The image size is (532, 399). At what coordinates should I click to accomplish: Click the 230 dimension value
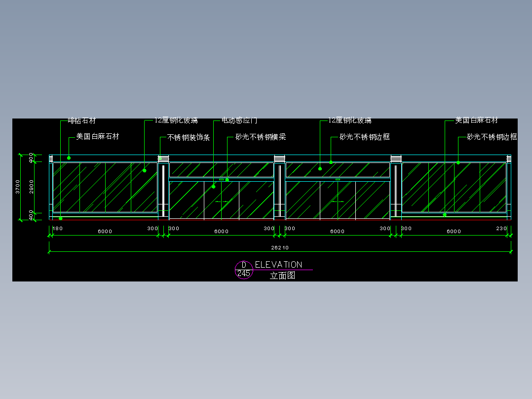coord(501,228)
